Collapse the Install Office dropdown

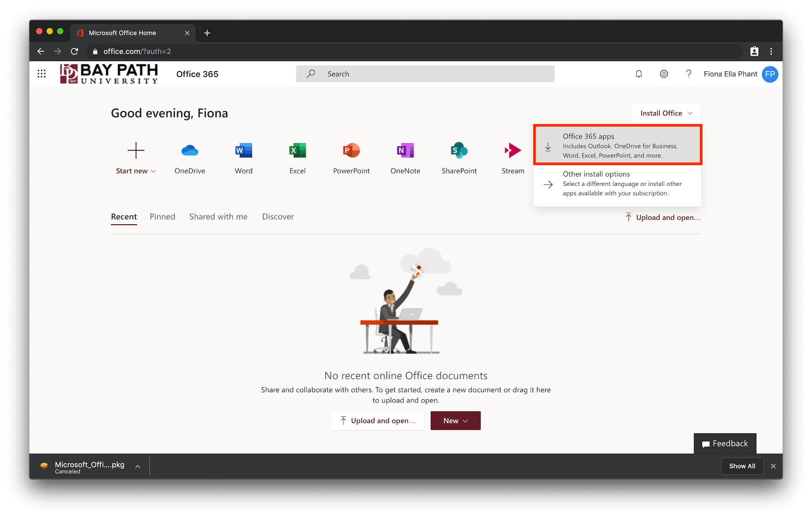[666, 113]
